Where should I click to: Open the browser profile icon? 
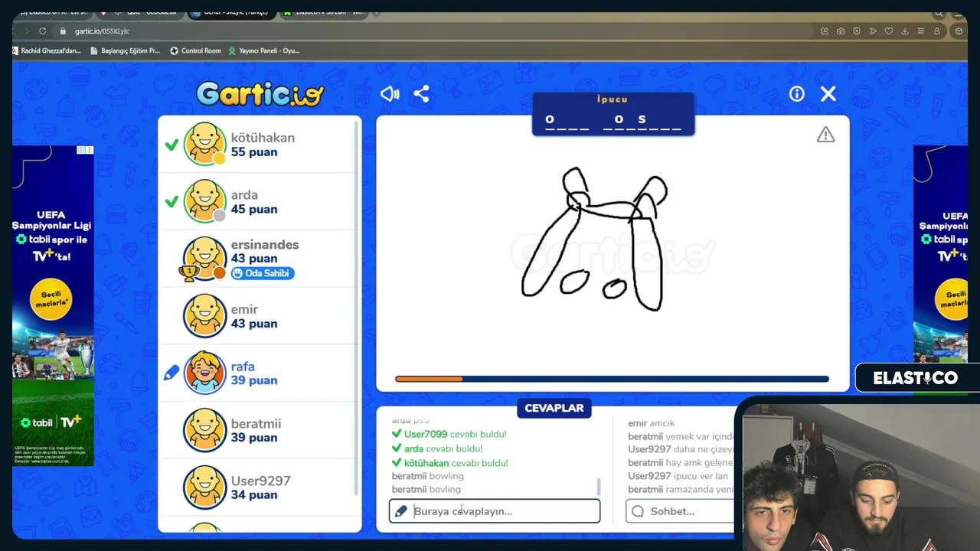click(937, 31)
